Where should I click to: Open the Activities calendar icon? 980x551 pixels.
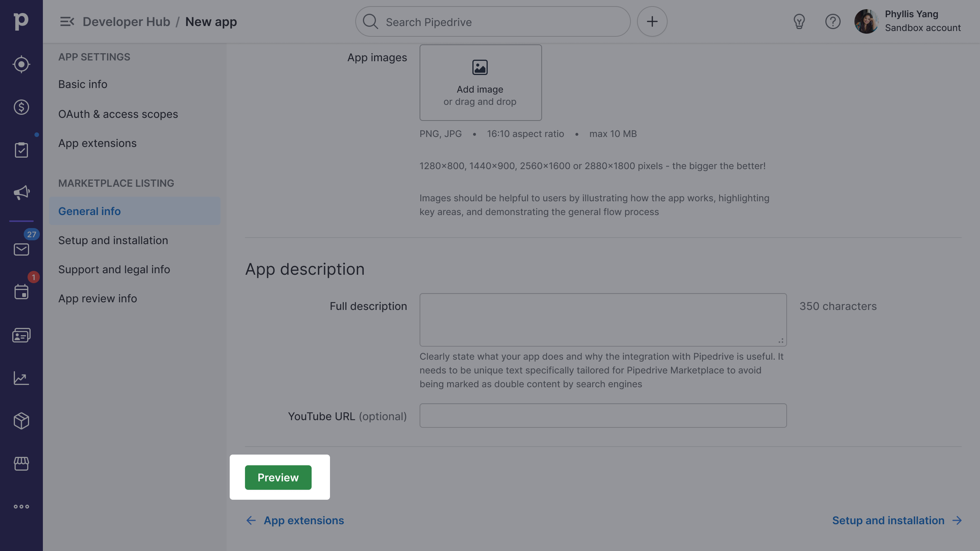21,292
